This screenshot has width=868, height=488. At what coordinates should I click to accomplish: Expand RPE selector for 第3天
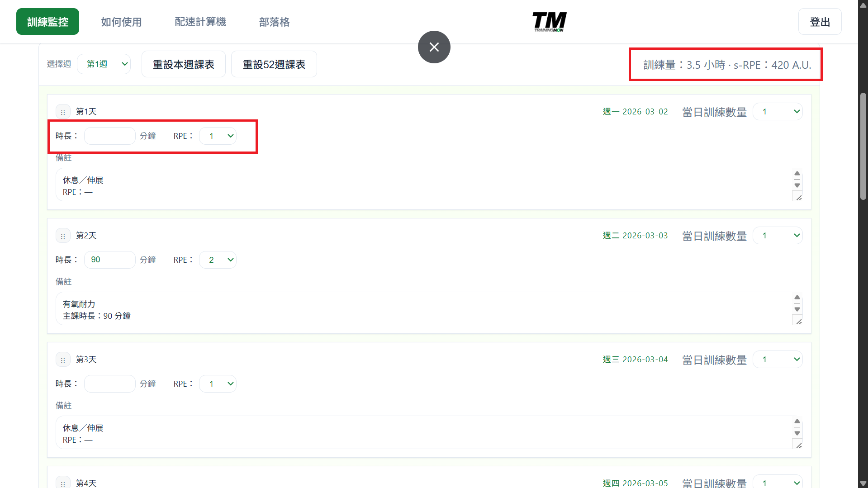(218, 384)
